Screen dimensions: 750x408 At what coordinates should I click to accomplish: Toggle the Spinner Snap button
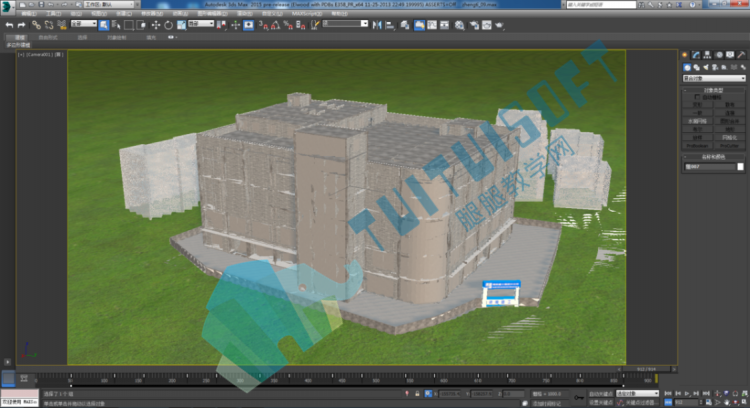(x=300, y=25)
